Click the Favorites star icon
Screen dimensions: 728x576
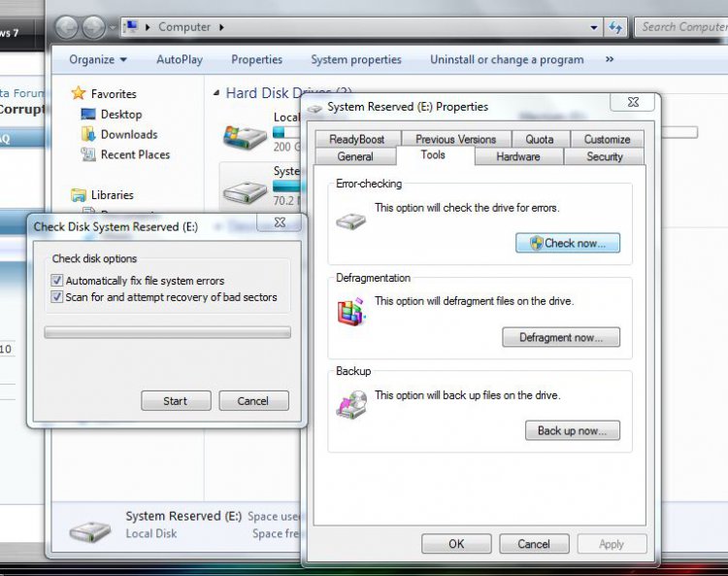(79, 93)
